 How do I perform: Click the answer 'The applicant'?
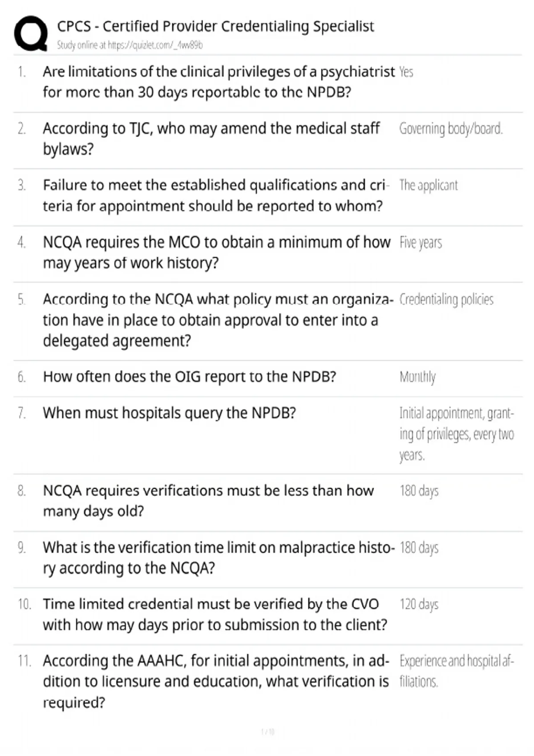coord(429,185)
